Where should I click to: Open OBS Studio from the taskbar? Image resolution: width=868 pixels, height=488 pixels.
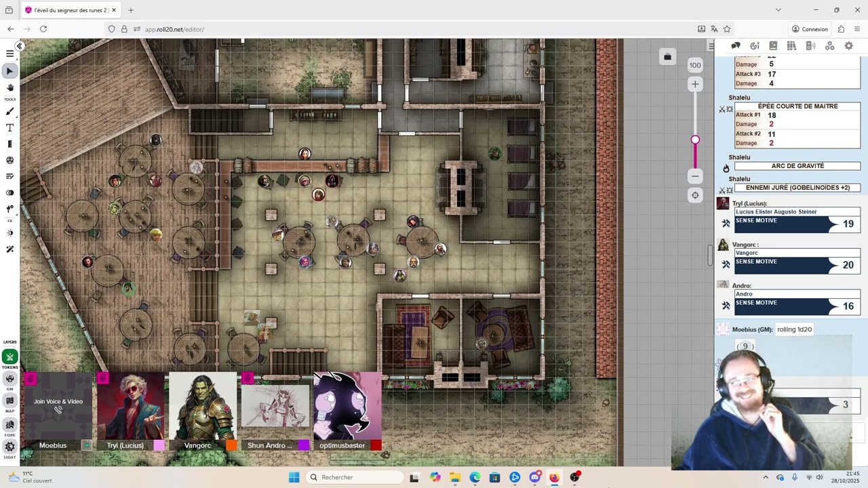pyautogui.click(x=574, y=477)
